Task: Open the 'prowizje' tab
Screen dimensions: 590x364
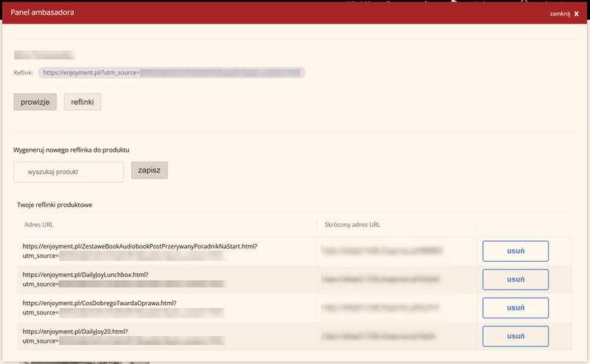Action: (x=35, y=102)
